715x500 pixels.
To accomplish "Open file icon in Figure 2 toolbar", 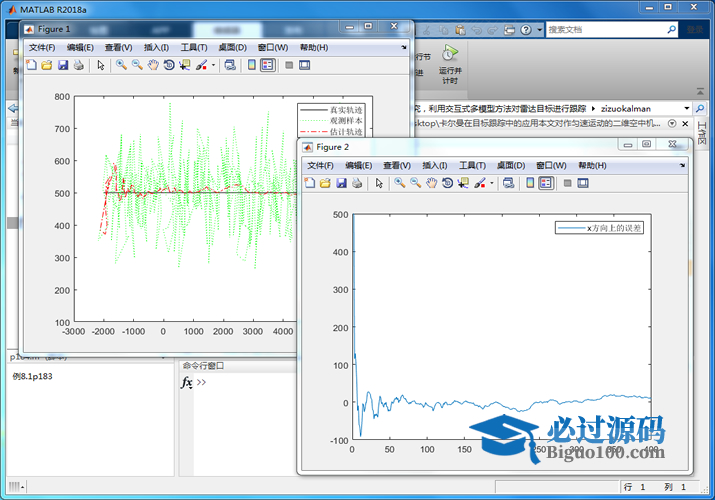I will (325, 183).
